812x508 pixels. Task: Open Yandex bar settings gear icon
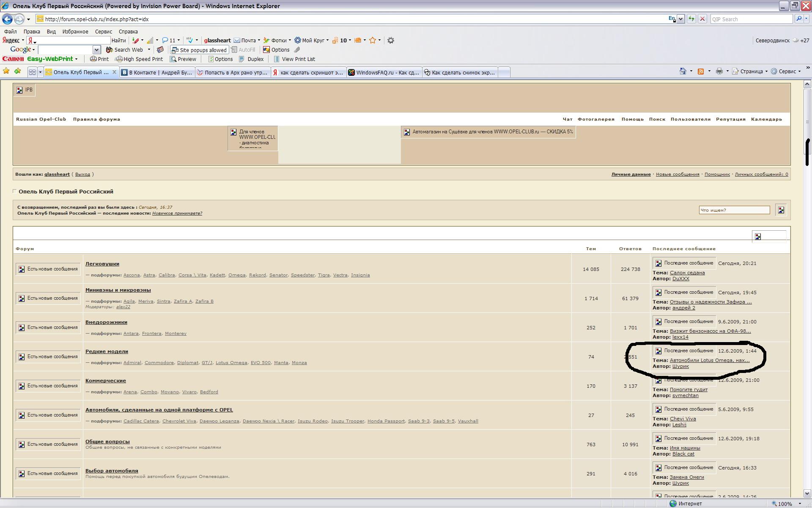[x=391, y=40]
